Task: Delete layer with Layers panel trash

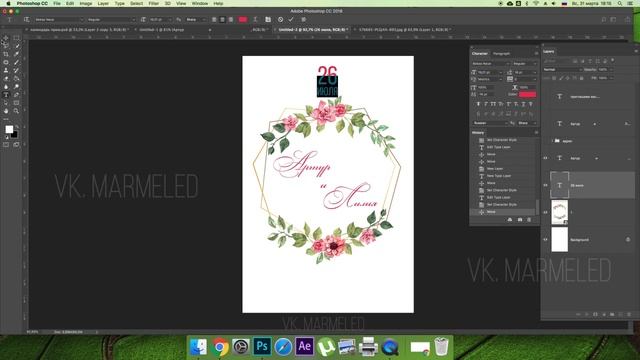Action: [x=629, y=314]
